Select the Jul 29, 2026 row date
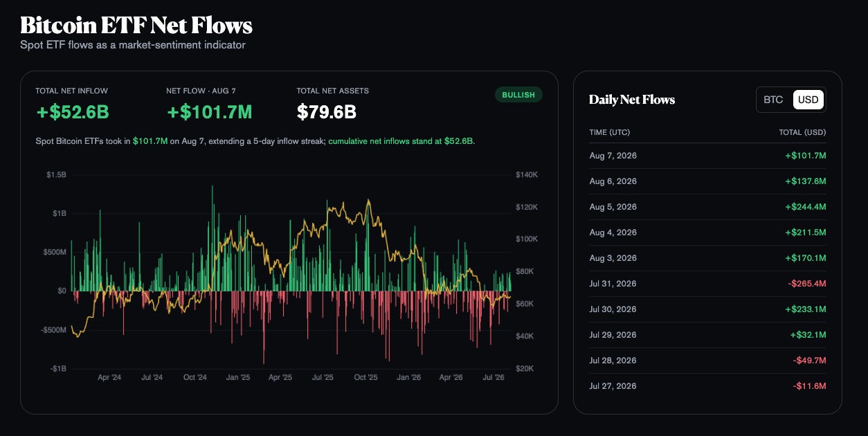 coord(613,335)
